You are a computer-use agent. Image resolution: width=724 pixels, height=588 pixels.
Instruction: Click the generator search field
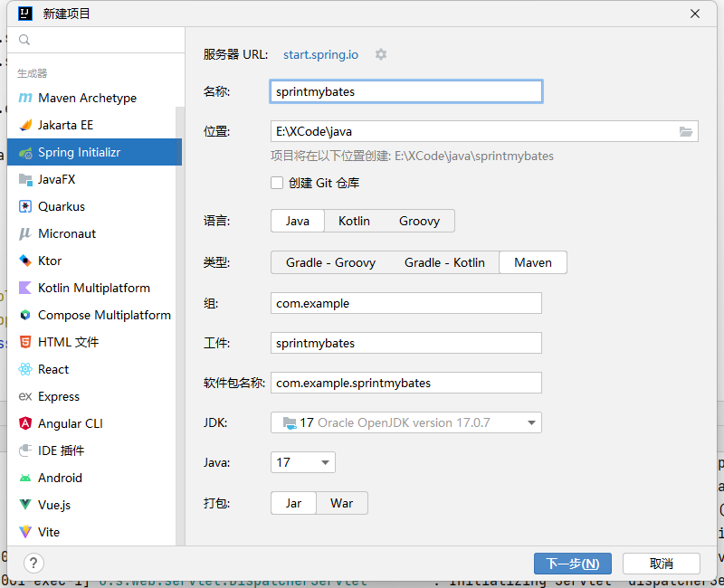tap(96, 40)
